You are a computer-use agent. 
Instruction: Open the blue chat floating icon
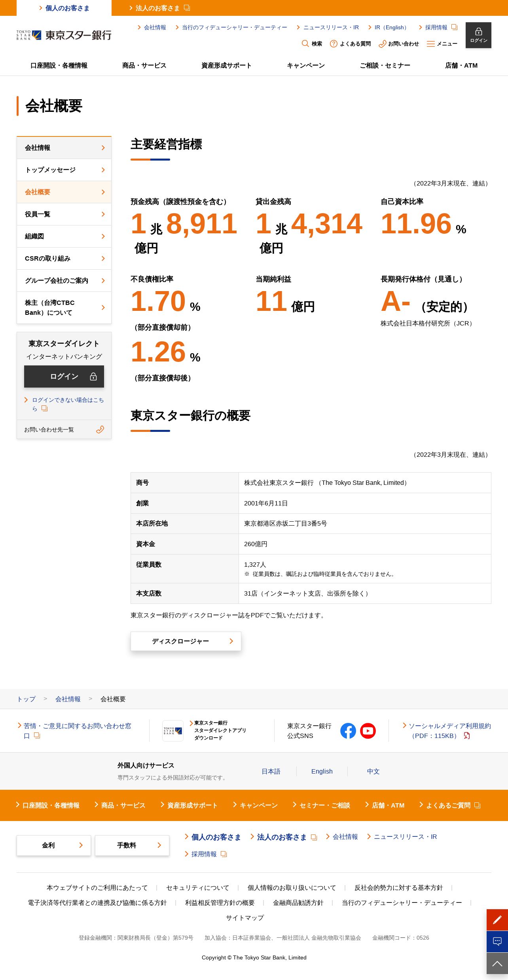click(497, 941)
